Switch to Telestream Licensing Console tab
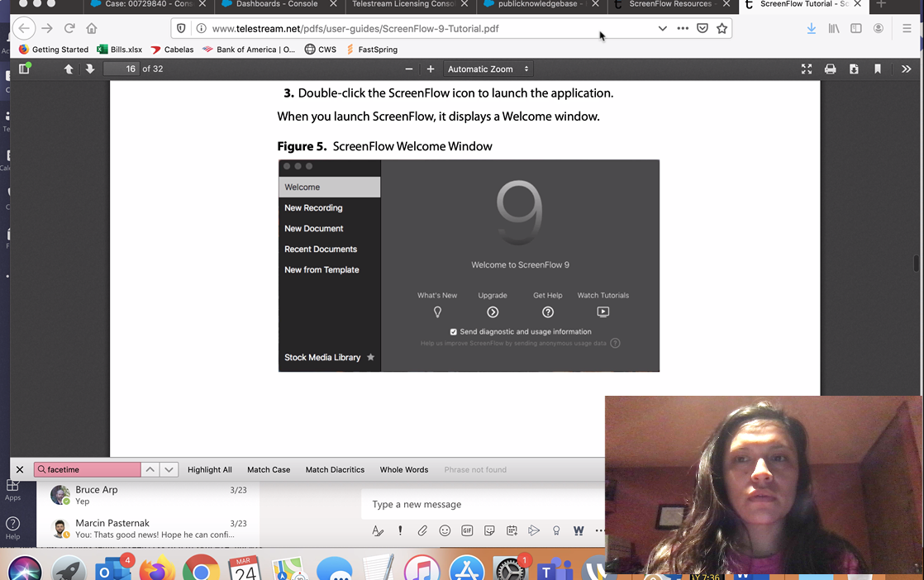 [403, 5]
